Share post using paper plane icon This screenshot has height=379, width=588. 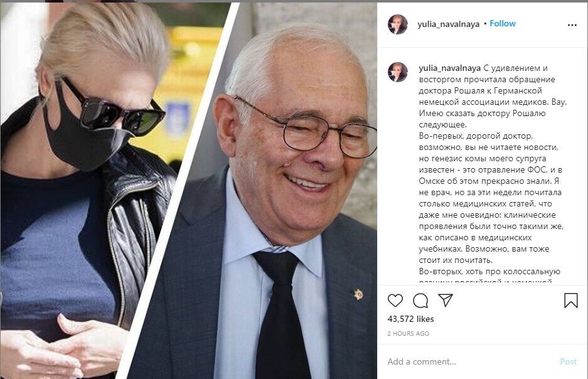(x=446, y=300)
